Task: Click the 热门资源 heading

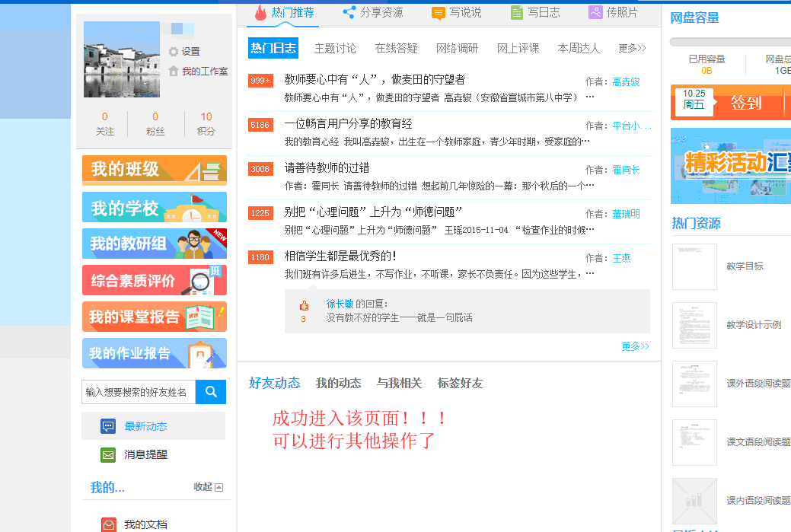Action: point(696,224)
